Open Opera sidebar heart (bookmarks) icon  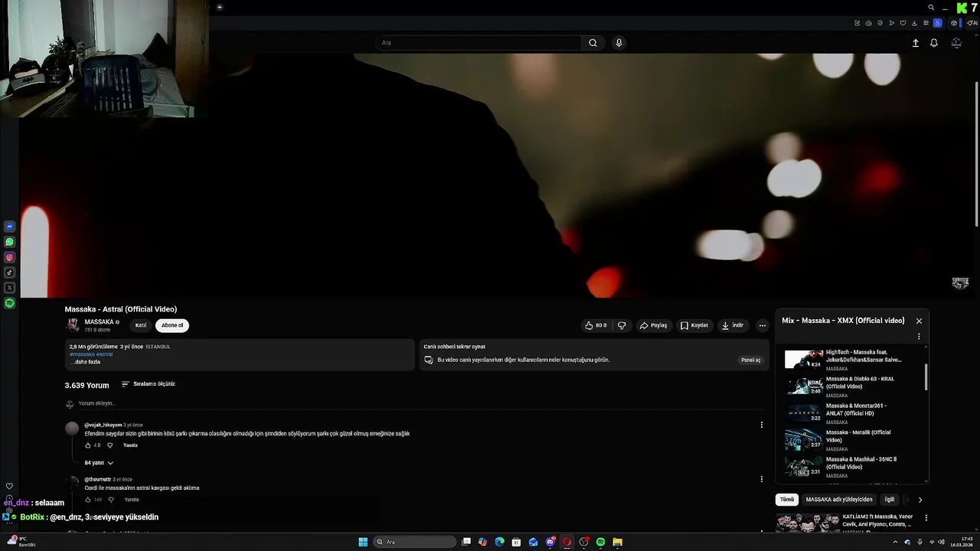(x=9, y=486)
